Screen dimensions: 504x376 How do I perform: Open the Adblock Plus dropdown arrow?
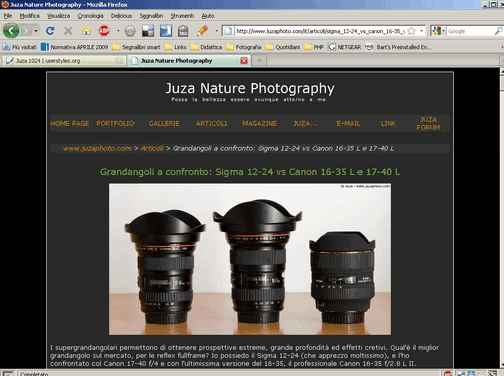118,31
